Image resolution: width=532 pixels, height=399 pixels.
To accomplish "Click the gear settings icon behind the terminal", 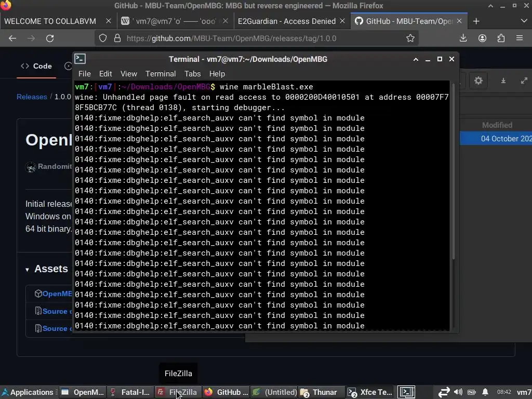I will [478, 81].
